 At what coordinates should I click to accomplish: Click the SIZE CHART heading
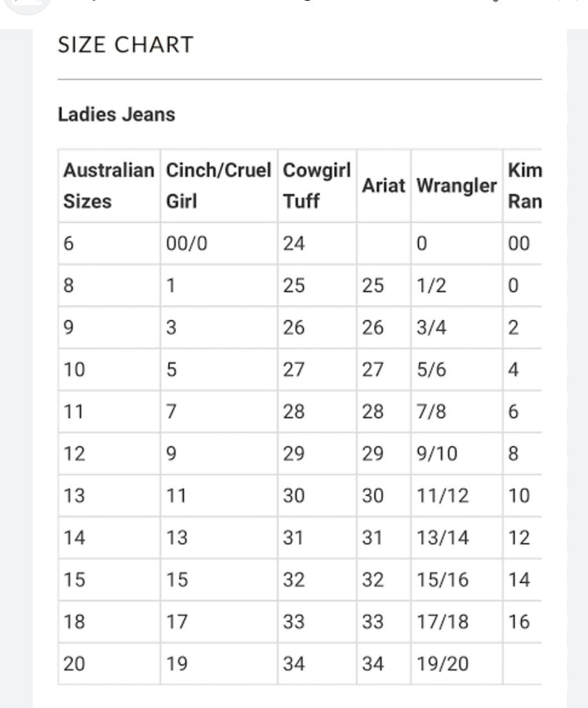point(126,45)
